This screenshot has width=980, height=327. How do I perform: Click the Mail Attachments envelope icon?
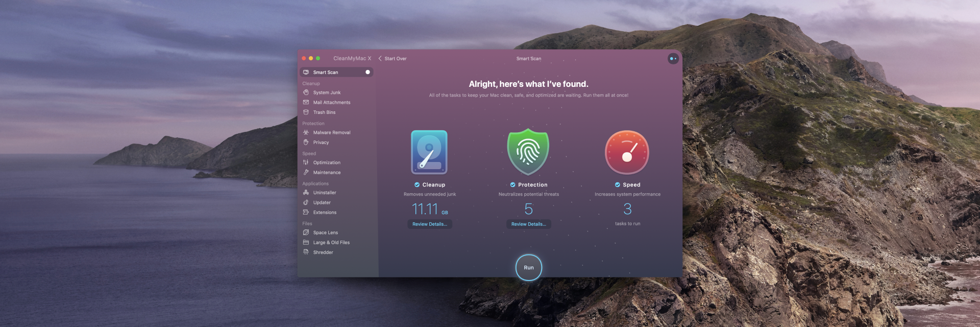click(x=306, y=102)
